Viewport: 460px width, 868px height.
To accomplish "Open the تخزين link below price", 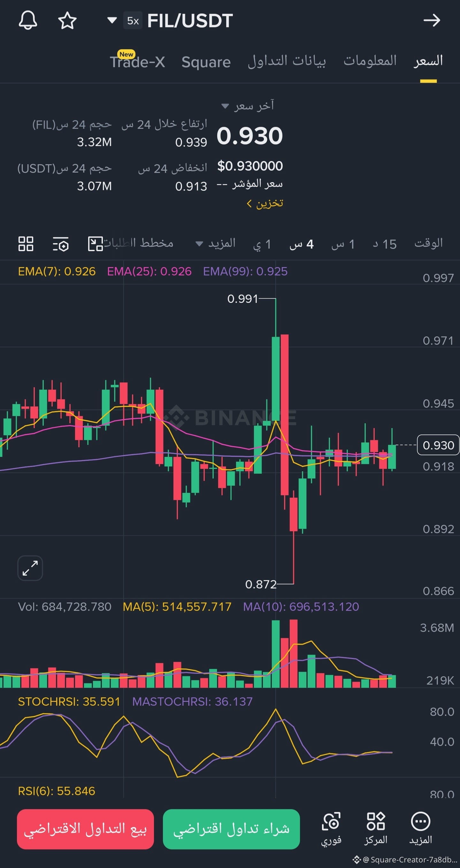I will pyautogui.click(x=265, y=204).
